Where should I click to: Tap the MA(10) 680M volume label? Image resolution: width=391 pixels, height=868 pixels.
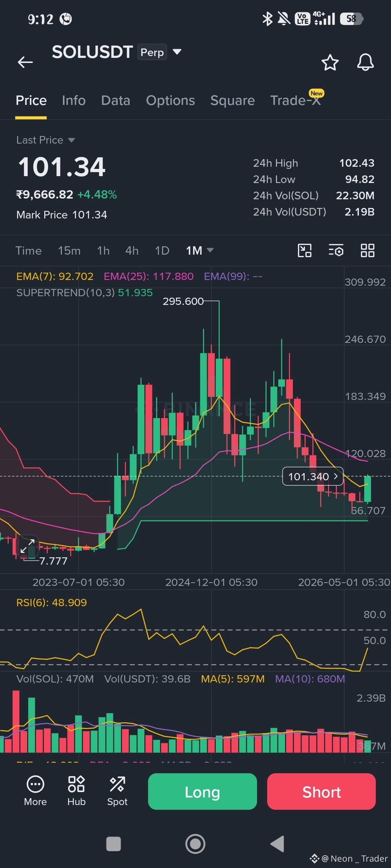310,679
